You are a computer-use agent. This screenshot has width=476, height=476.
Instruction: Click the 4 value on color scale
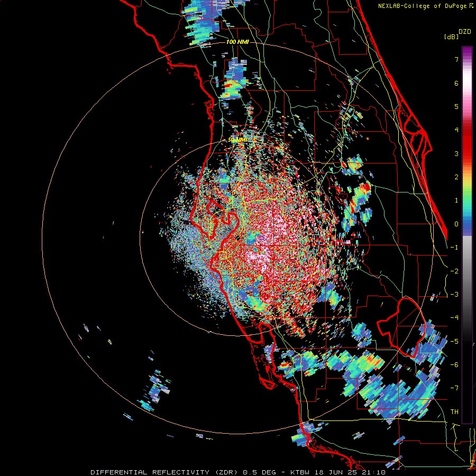click(x=456, y=130)
